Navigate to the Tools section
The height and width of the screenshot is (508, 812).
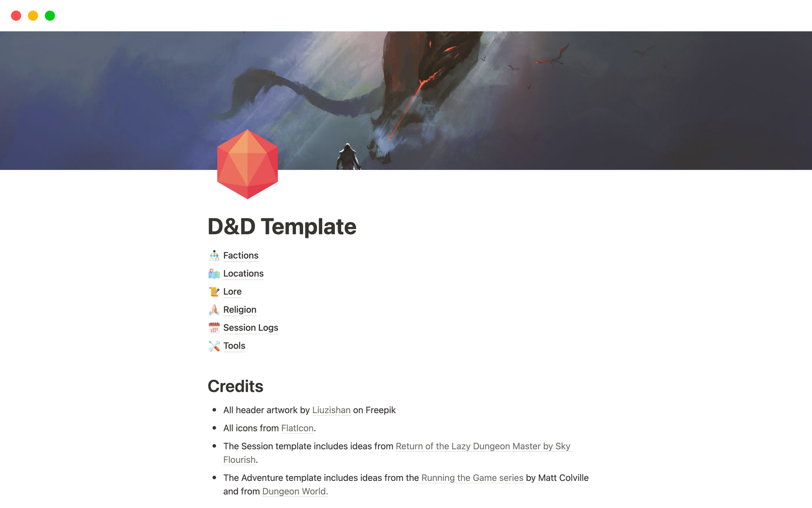tap(234, 345)
